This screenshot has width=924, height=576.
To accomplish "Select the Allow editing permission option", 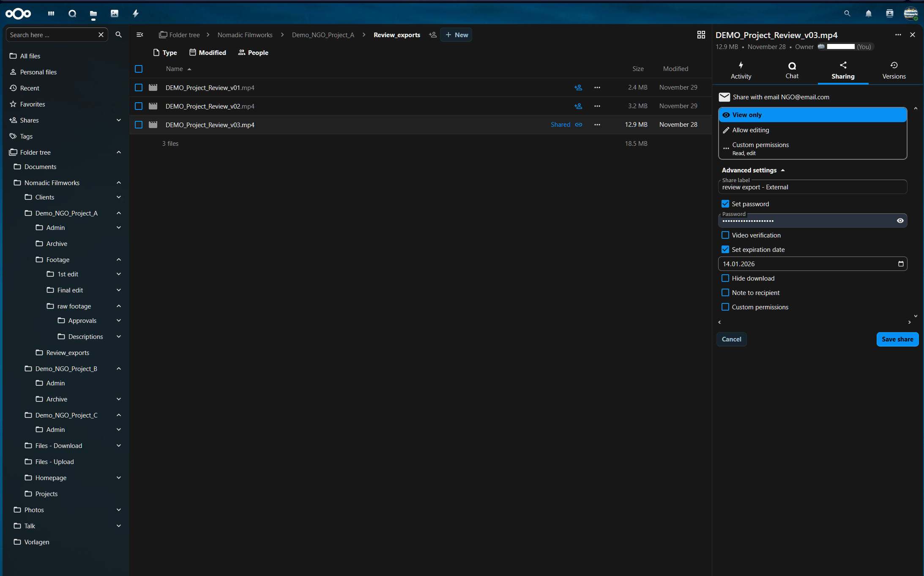I will 750,130.
